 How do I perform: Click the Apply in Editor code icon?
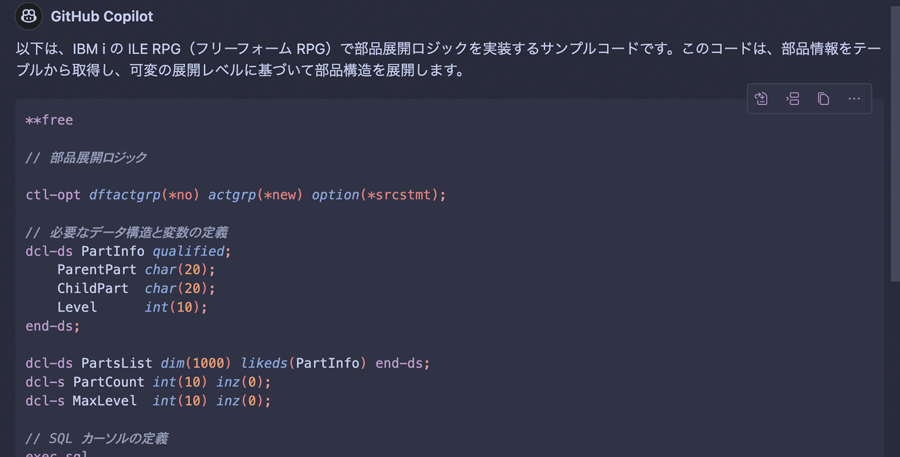[761, 99]
